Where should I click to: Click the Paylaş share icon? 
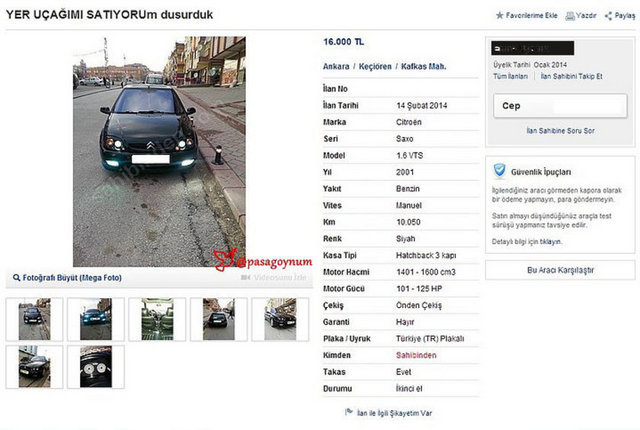click(x=609, y=16)
